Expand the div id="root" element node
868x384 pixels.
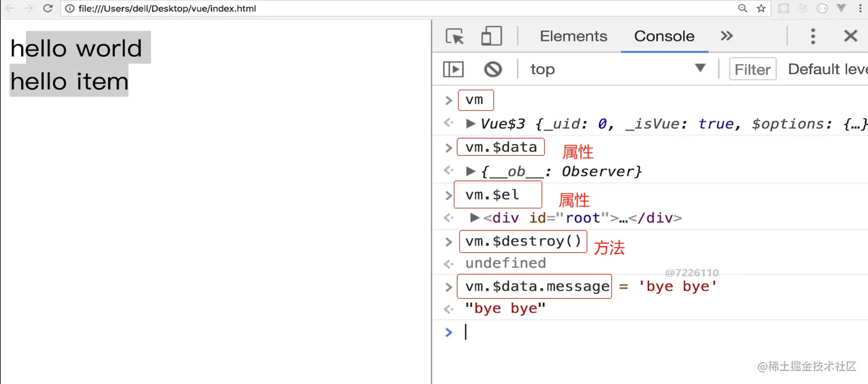(x=475, y=218)
